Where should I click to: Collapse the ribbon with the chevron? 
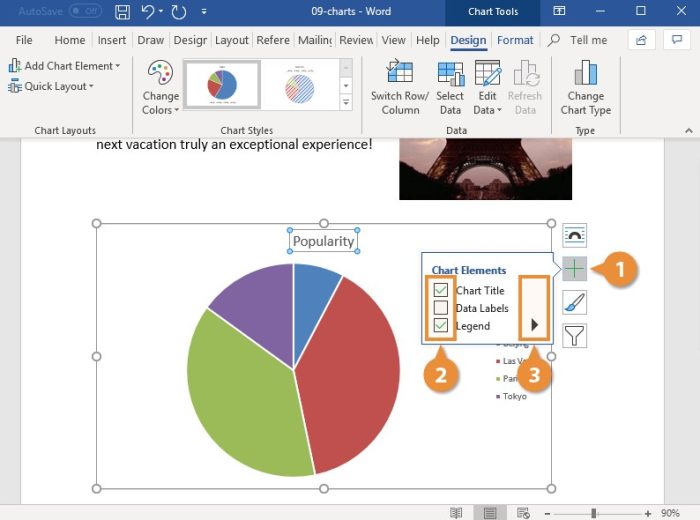689,130
